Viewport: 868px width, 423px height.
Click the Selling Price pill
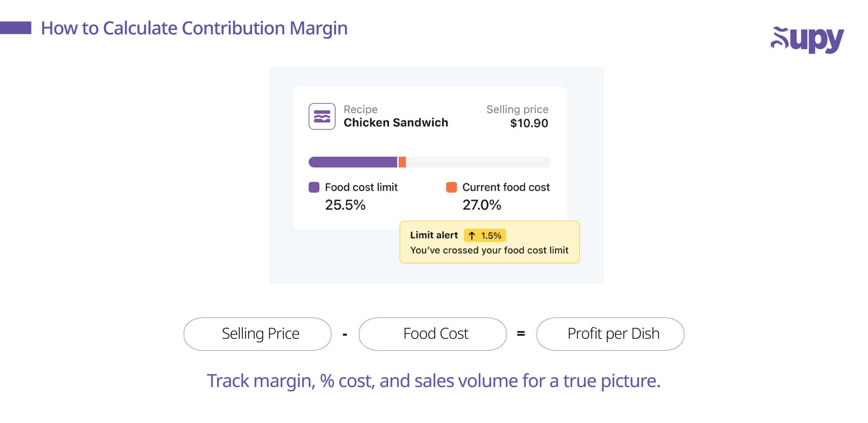(257, 334)
